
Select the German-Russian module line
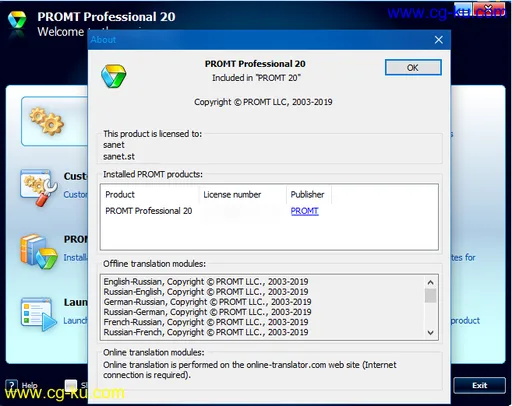point(207,302)
